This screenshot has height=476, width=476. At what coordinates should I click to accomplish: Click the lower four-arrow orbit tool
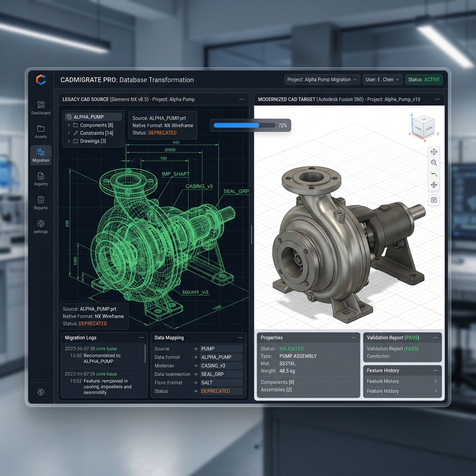pos(434,185)
